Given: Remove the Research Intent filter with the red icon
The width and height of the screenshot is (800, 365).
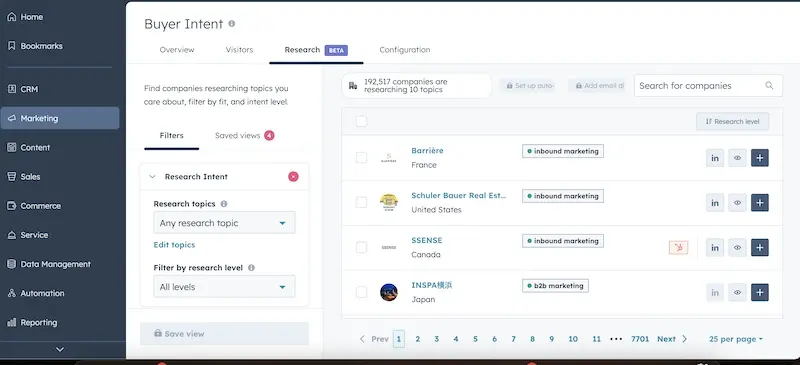Looking at the screenshot, I should pos(293,177).
